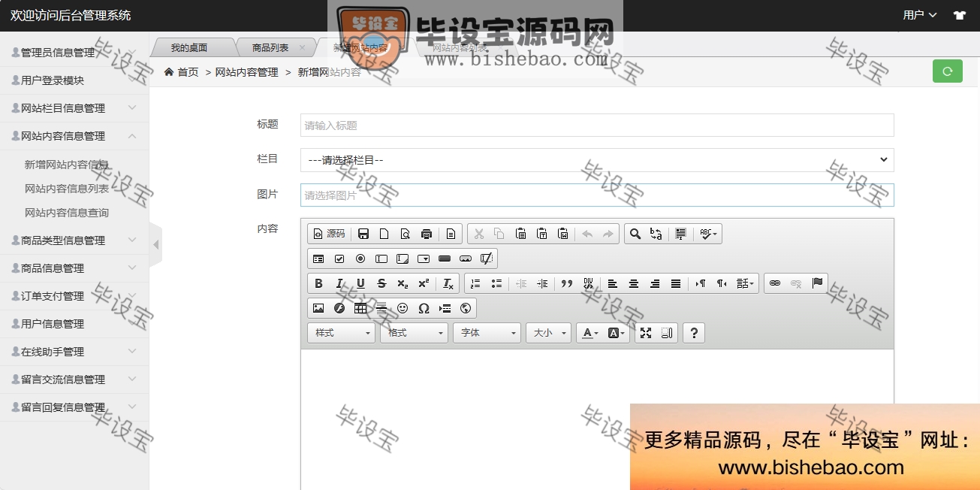Apply block quote formatting

point(567,283)
